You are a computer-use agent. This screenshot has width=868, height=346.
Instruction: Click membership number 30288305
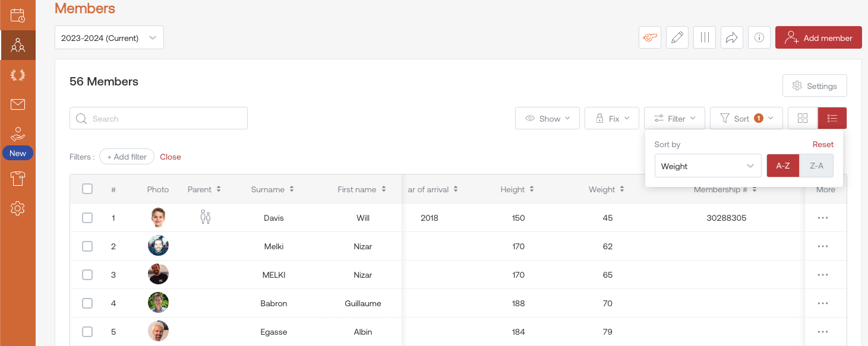pos(727,218)
